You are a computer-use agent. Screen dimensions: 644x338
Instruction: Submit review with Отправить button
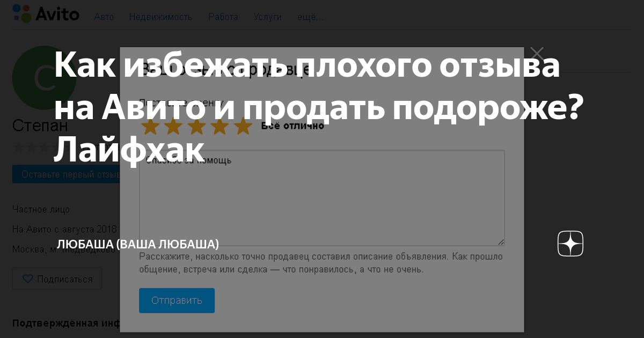pyautogui.click(x=177, y=300)
